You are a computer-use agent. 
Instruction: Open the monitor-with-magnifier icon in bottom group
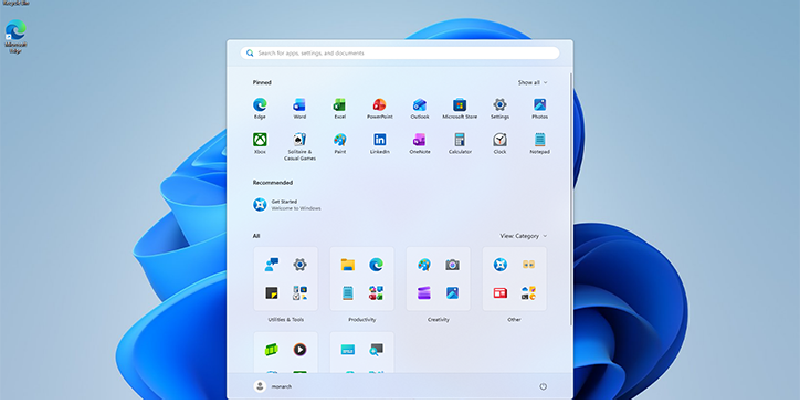376,349
